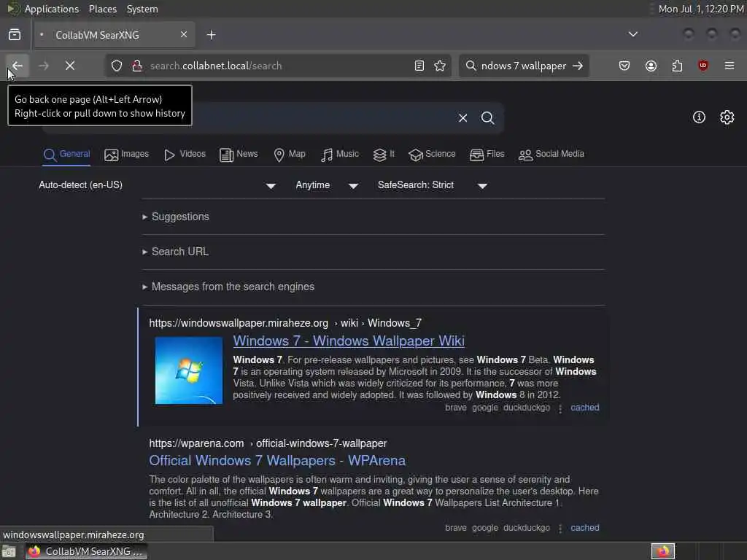Open the System menu
This screenshot has height=560, width=747.
coord(142,9)
